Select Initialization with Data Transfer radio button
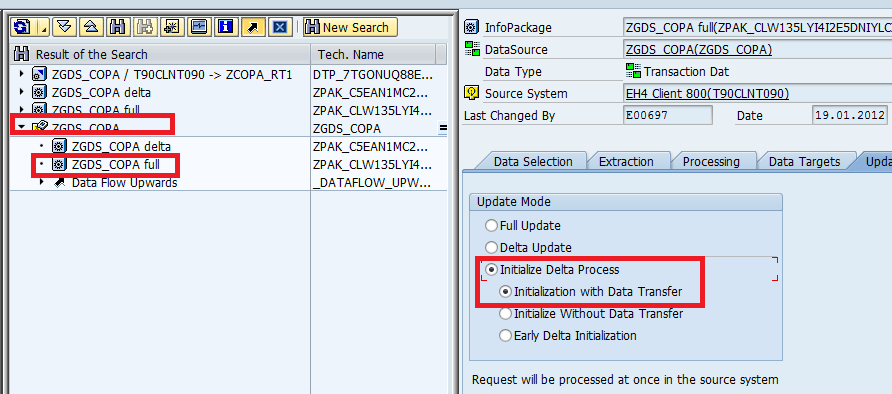Image resolution: width=892 pixels, height=394 pixels. tap(505, 292)
